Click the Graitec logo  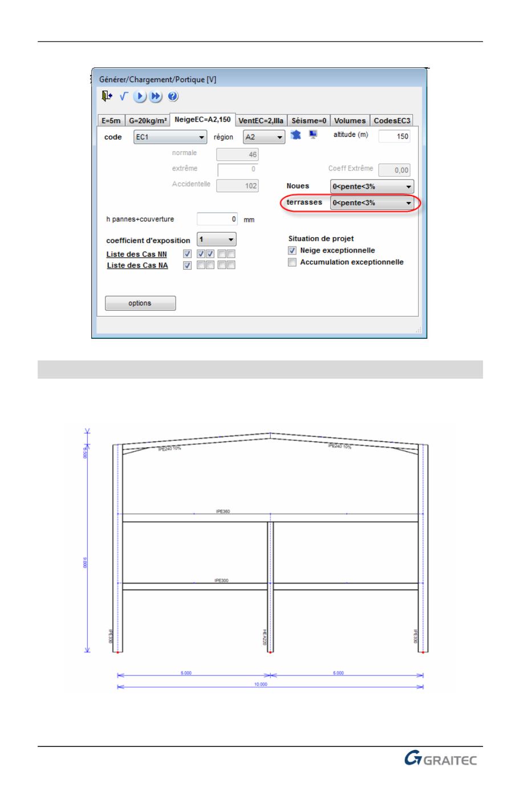tap(440, 759)
